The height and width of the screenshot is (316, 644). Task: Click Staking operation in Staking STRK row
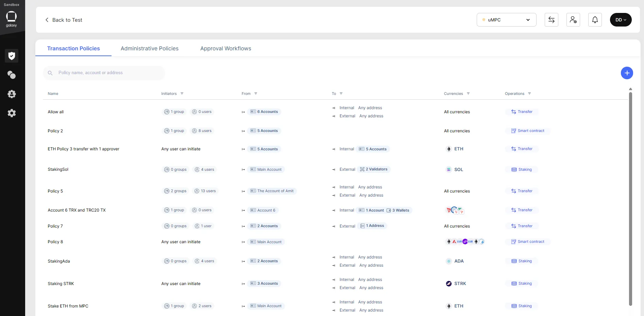click(x=522, y=283)
